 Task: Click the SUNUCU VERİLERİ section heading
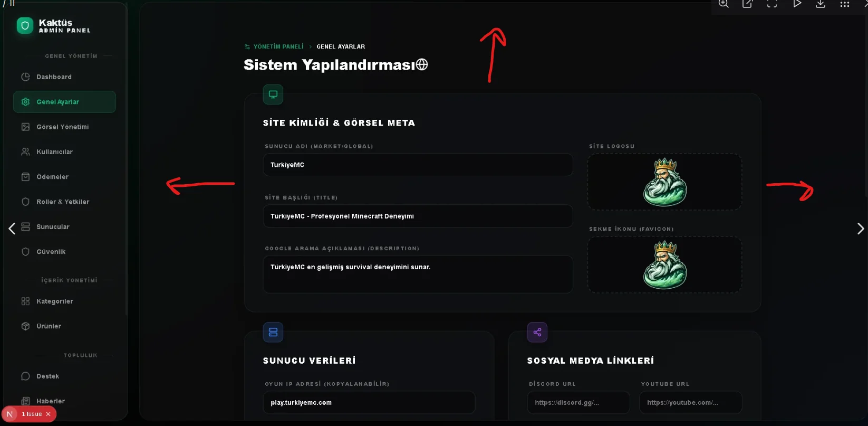(310, 361)
